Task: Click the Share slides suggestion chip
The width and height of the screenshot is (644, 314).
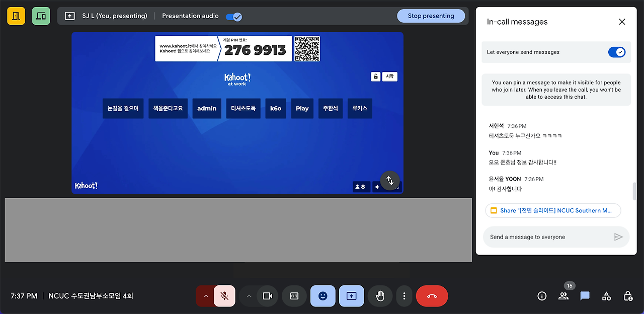Action: (x=553, y=210)
